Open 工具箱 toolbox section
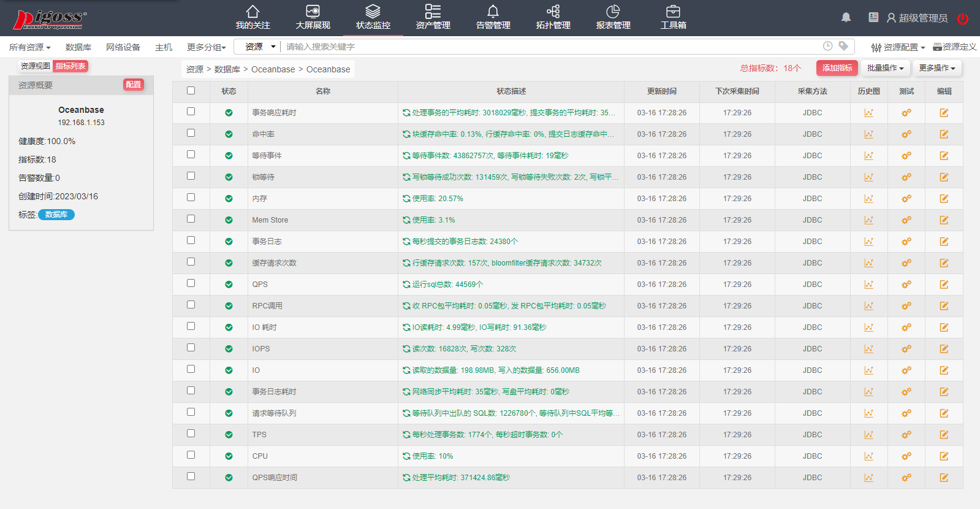The width and height of the screenshot is (980, 509). pyautogui.click(x=673, y=18)
